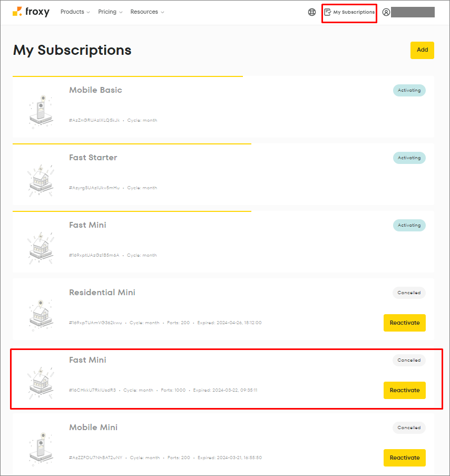Open the user profile icon

pos(386,12)
